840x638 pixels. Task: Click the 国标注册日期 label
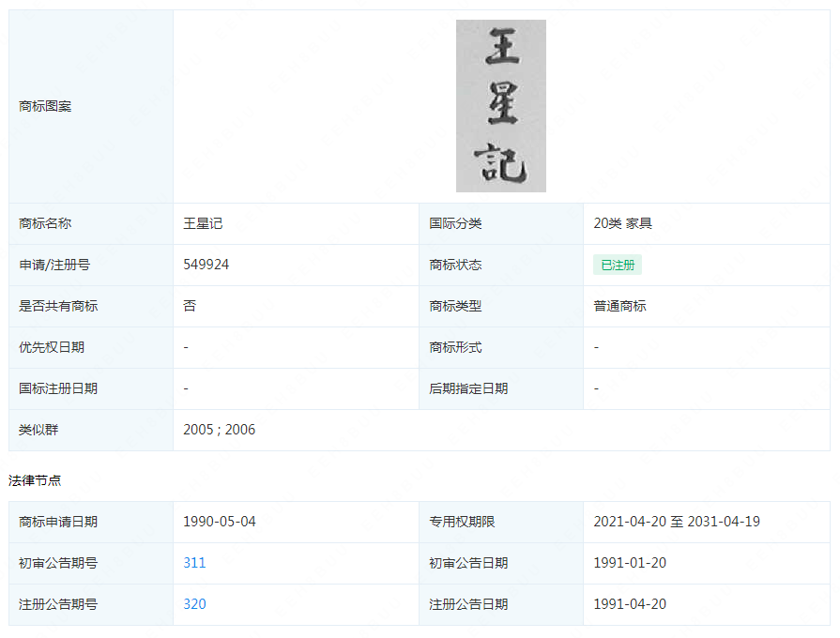pos(58,388)
